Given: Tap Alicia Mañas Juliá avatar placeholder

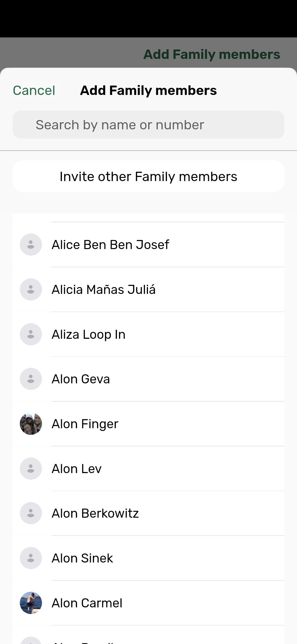Looking at the screenshot, I should coord(31,290).
